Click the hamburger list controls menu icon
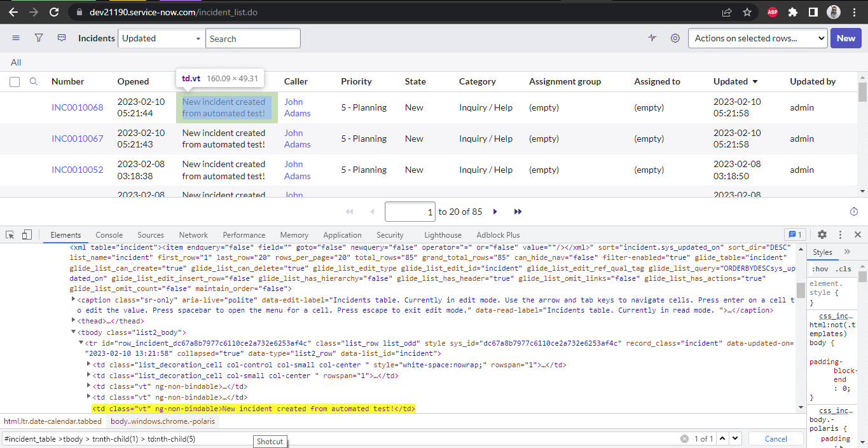The height and width of the screenshot is (448, 868). pos(16,38)
